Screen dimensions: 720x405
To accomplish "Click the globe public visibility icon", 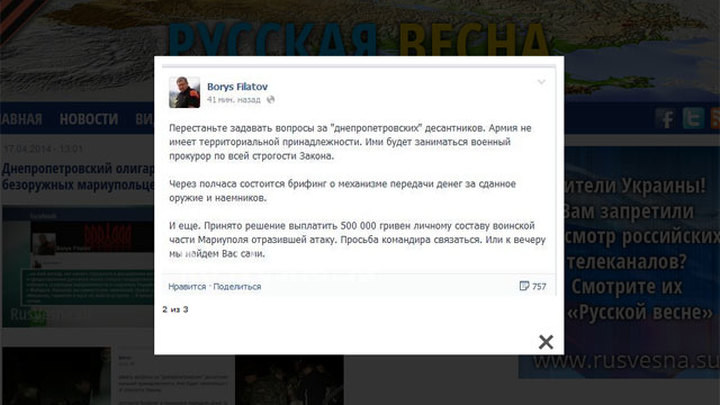I will (x=270, y=100).
